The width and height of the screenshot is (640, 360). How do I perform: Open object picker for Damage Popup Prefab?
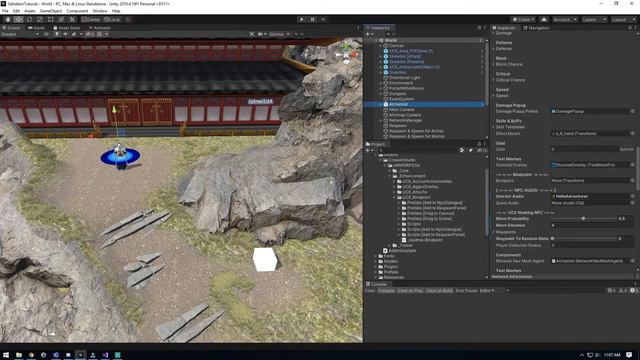click(632, 111)
